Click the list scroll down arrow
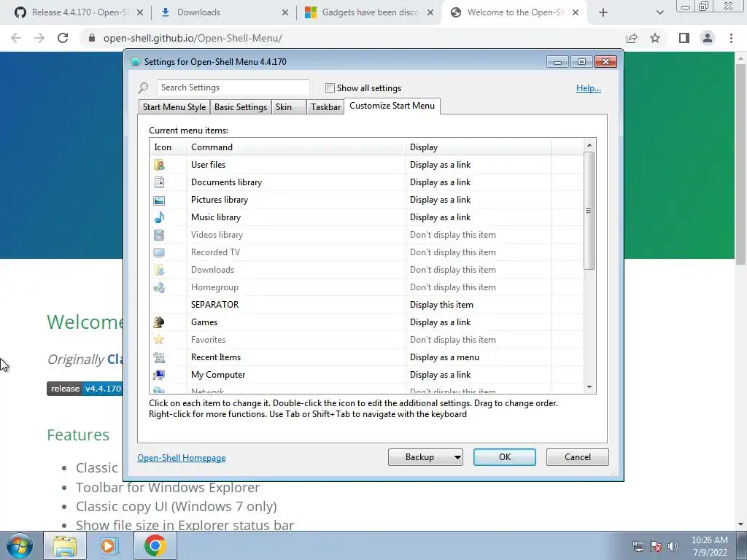Screen dimensions: 747x560 tap(589, 387)
